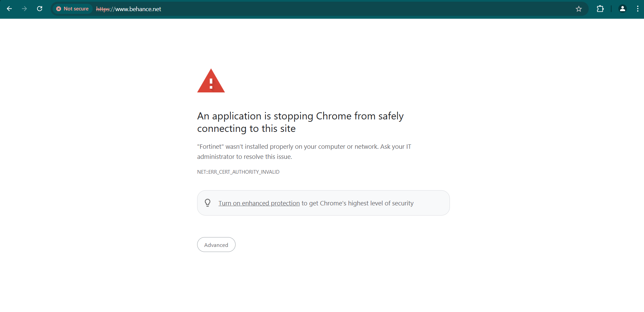Click the red warning triangle icon

coord(211,81)
